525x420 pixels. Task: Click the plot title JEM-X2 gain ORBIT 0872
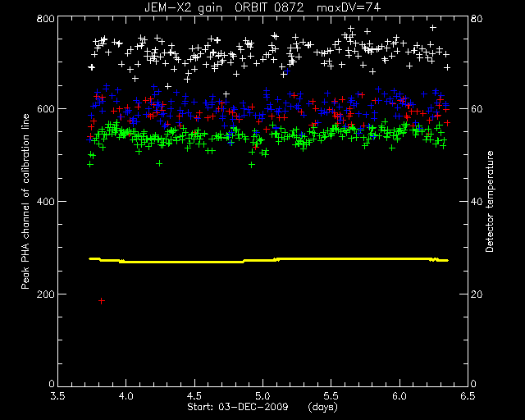click(224, 7)
